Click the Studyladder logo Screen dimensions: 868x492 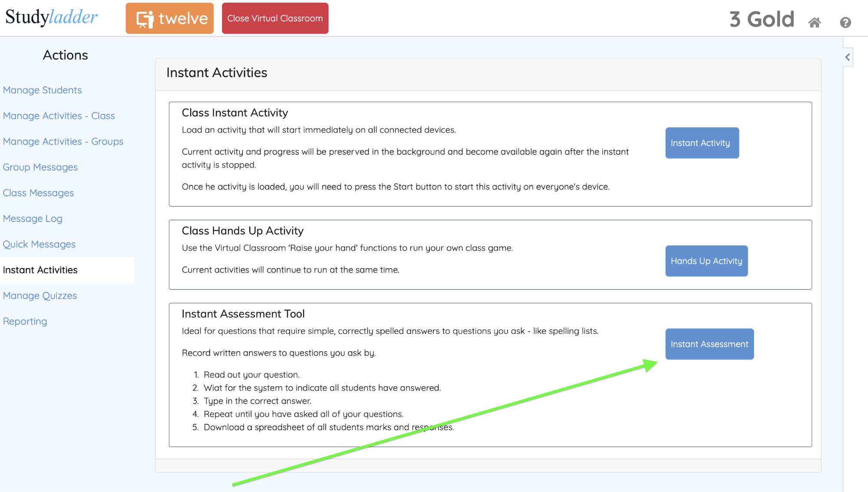(51, 17)
